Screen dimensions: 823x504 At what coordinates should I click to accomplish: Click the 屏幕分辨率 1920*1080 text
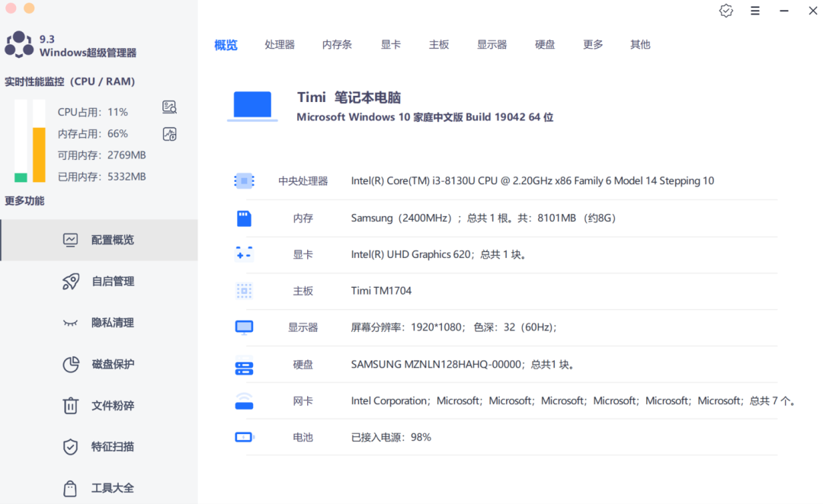tap(454, 327)
